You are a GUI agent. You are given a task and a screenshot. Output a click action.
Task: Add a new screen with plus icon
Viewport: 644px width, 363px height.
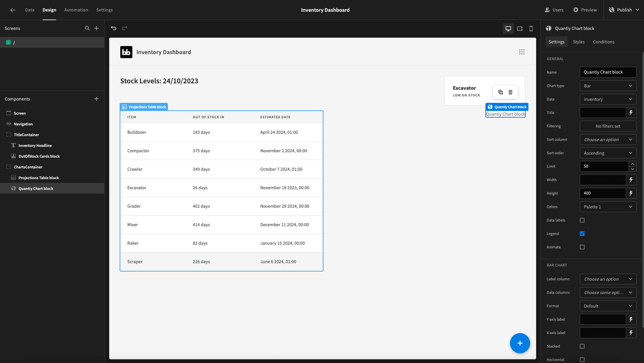coord(96,28)
